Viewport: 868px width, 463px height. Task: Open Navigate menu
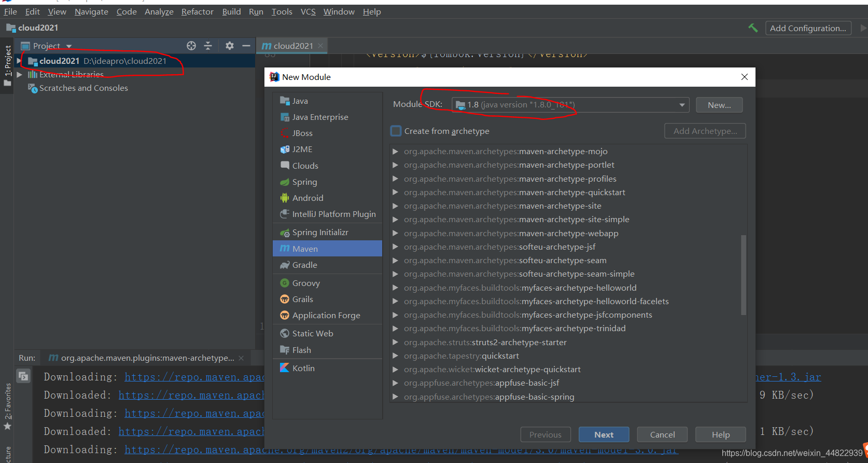point(91,11)
